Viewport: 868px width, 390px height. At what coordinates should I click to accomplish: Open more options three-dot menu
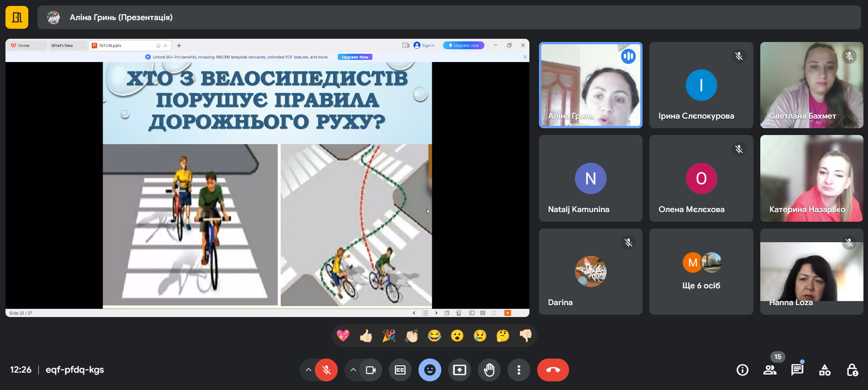pos(519,370)
